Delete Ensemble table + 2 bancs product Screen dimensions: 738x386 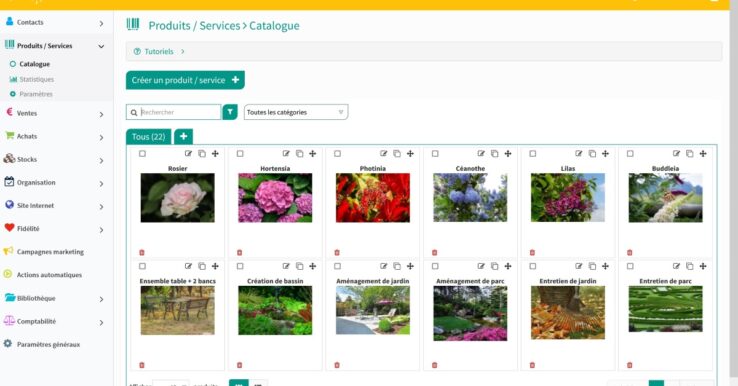142,365
